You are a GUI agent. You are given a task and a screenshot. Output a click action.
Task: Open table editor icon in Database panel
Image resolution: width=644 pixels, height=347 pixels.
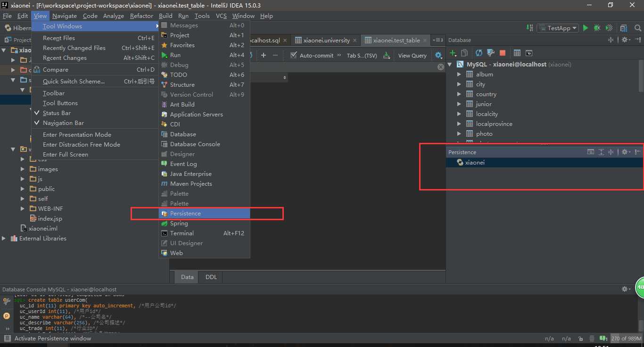coord(517,53)
